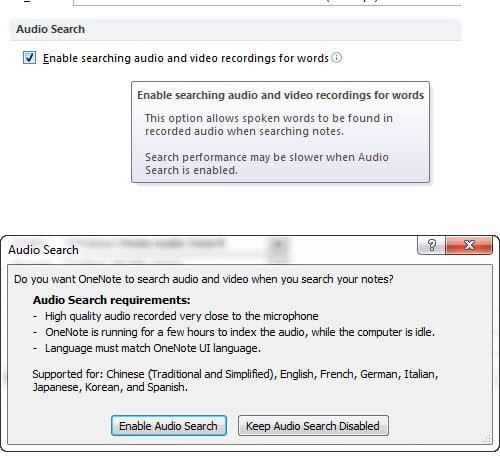This screenshot has width=500, height=456.
Task: Click the Audio Search requirements heading
Action: point(112,300)
